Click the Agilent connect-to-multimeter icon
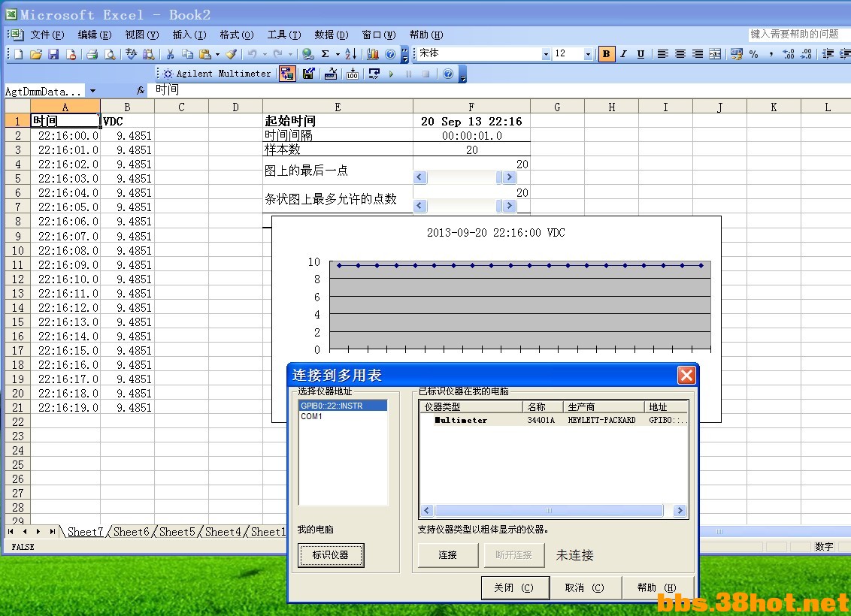Image resolution: width=851 pixels, height=616 pixels. pos(287,74)
